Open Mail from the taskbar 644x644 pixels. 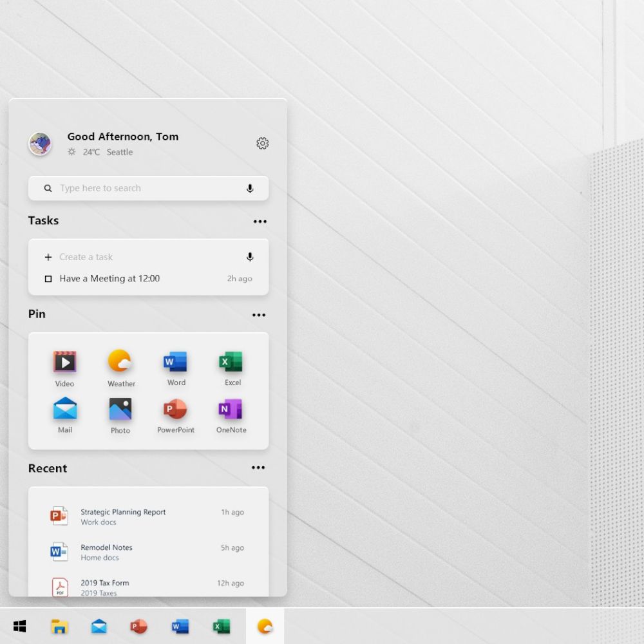coord(99,627)
